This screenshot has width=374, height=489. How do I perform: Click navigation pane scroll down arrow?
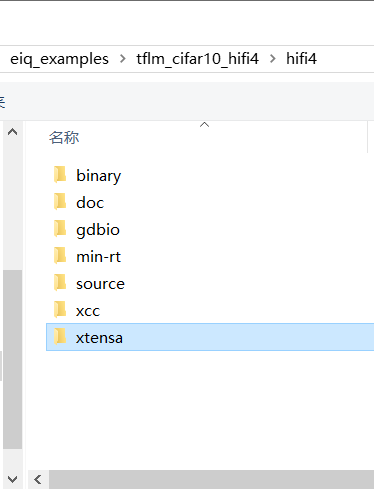(12, 479)
